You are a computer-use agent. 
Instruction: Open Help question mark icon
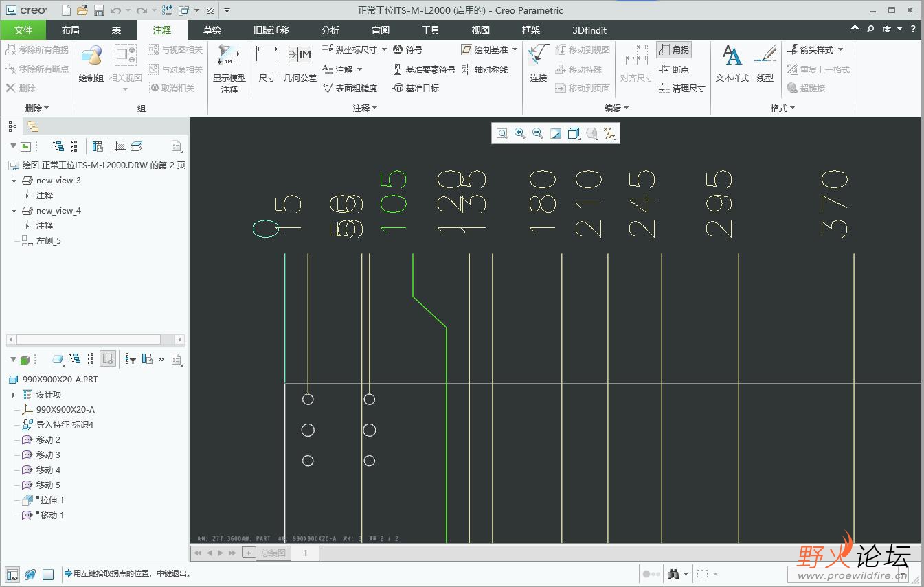pyautogui.click(x=913, y=29)
